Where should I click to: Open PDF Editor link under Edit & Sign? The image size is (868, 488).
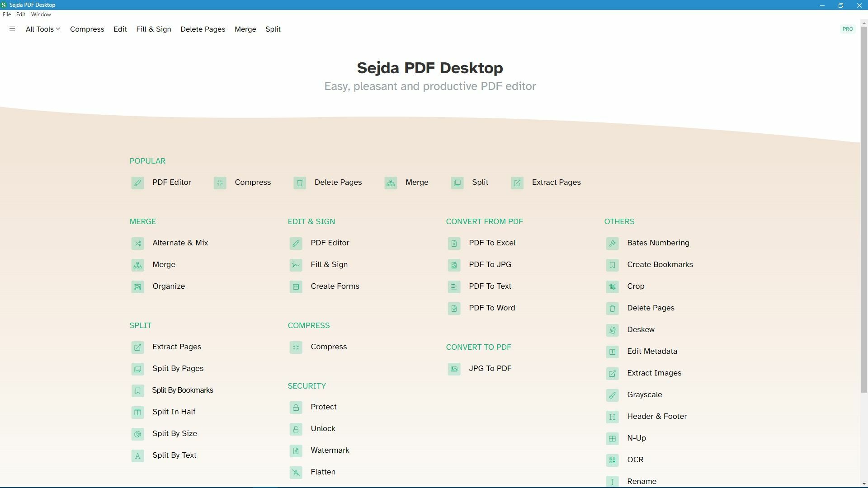330,243
